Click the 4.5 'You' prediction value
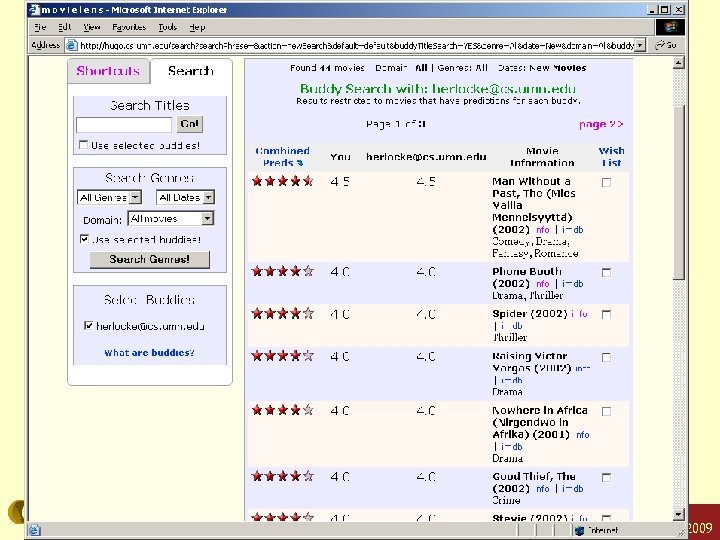This screenshot has width=720, height=540. pyautogui.click(x=340, y=181)
